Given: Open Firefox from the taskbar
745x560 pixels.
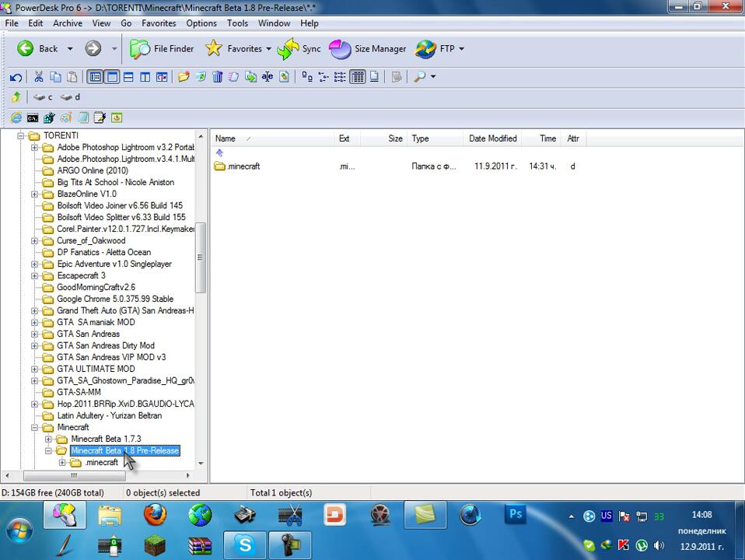Looking at the screenshot, I should 155,515.
